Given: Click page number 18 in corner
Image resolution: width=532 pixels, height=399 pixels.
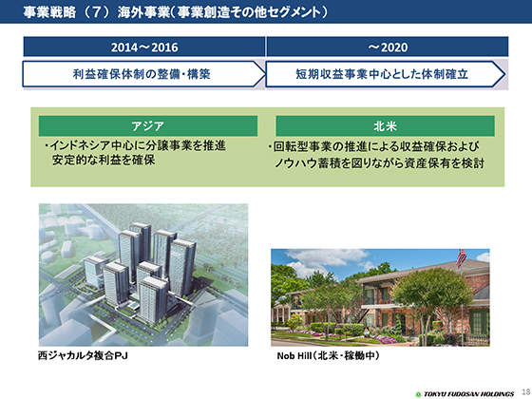Looking at the screenshot, I should tap(526, 391).
